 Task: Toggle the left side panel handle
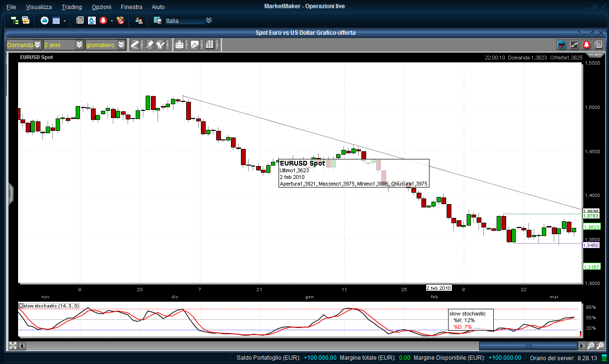pyautogui.click(x=10, y=194)
